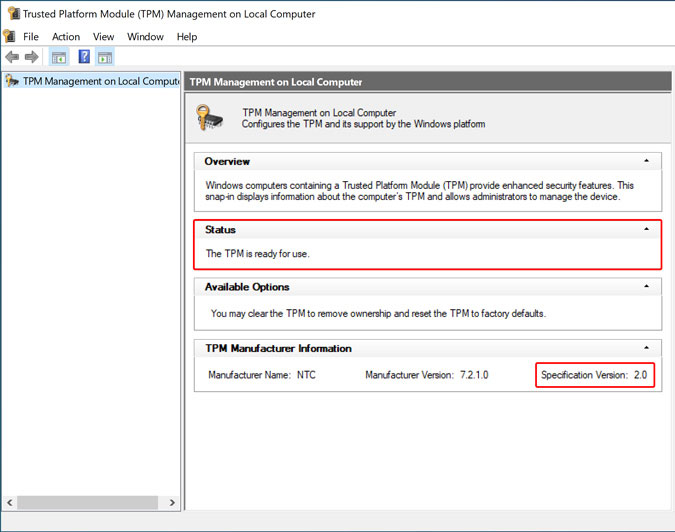
Task: Click the Manufacturer Name: NTC text
Action: (x=262, y=375)
